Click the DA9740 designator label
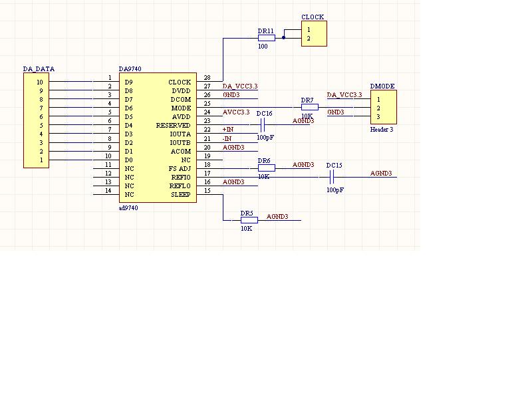 130,69
